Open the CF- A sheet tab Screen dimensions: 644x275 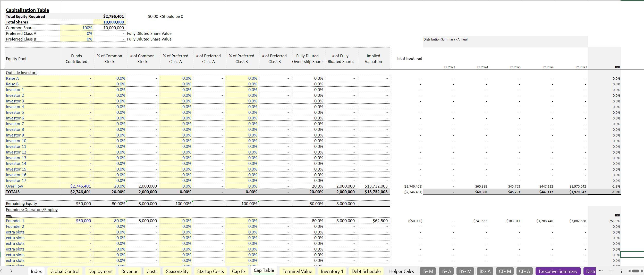pyautogui.click(x=524, y=271)
